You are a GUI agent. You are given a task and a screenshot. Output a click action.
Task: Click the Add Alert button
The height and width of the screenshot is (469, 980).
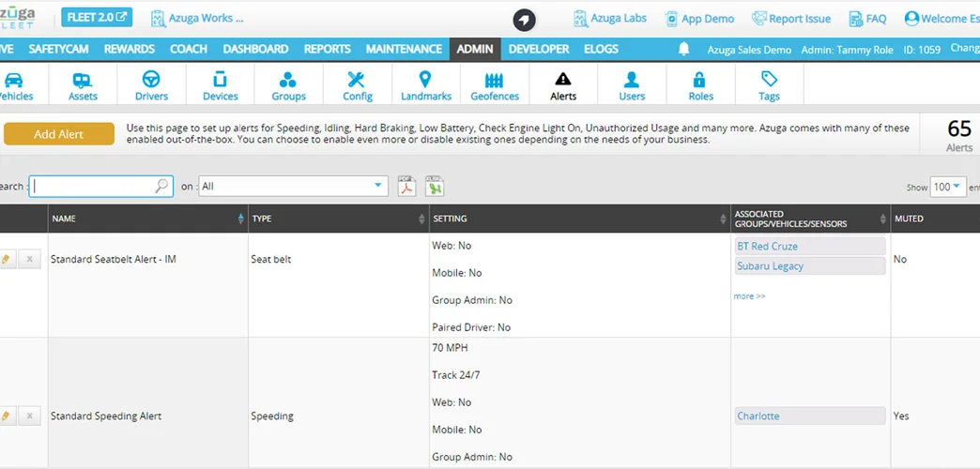point(58,134)
